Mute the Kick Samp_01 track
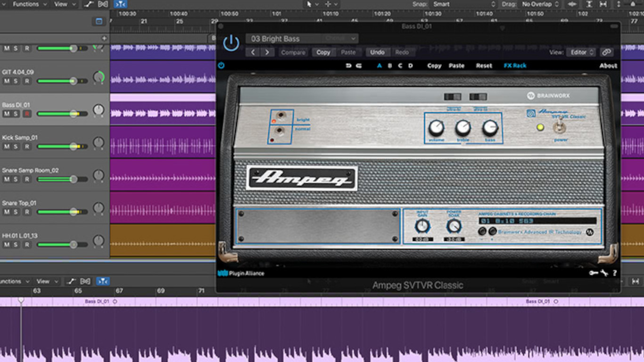The width and height of the screenshot is (644, 362). (7, 147)
